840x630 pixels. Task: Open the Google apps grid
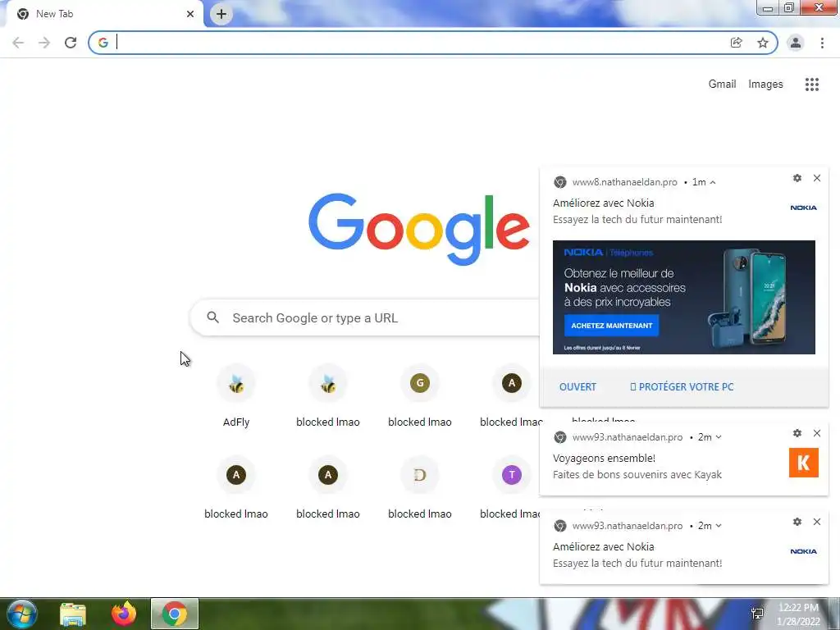coord(812,84)
